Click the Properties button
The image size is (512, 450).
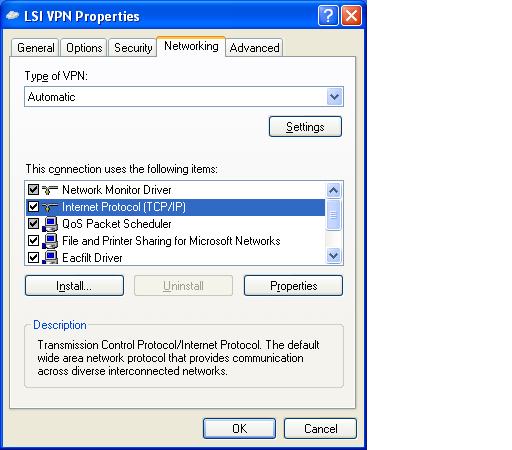293,286
